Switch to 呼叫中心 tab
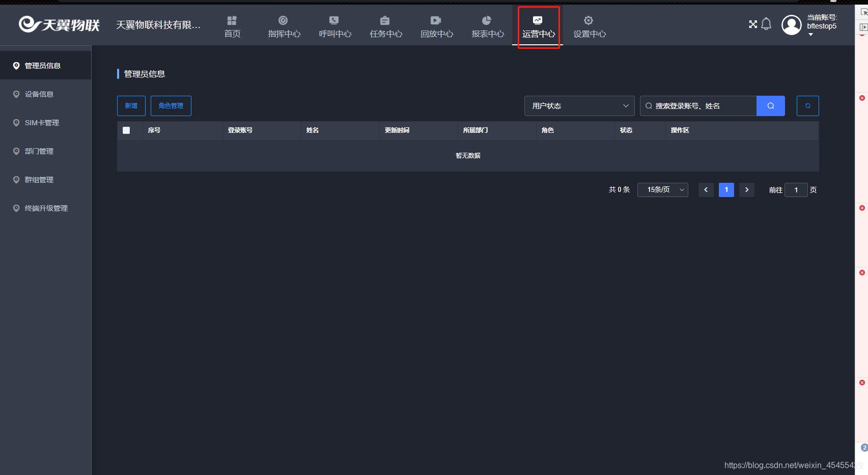868x475 pixels. [x=334, y=26]
